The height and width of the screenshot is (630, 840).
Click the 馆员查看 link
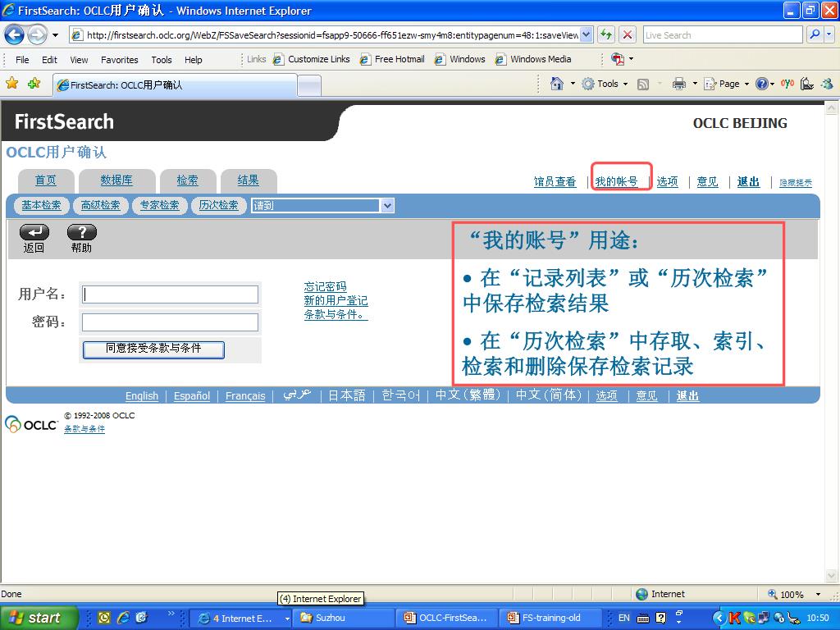[555, 181]
